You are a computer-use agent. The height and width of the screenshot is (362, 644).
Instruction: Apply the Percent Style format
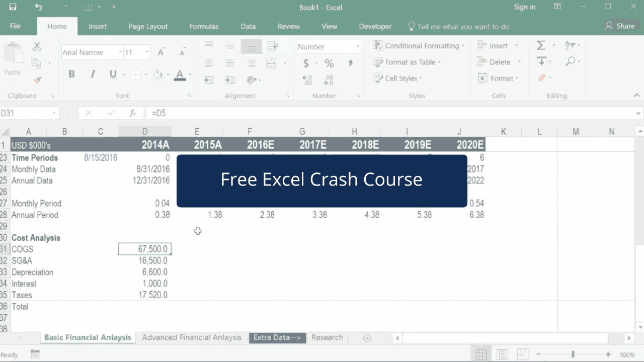coord(329,63)
